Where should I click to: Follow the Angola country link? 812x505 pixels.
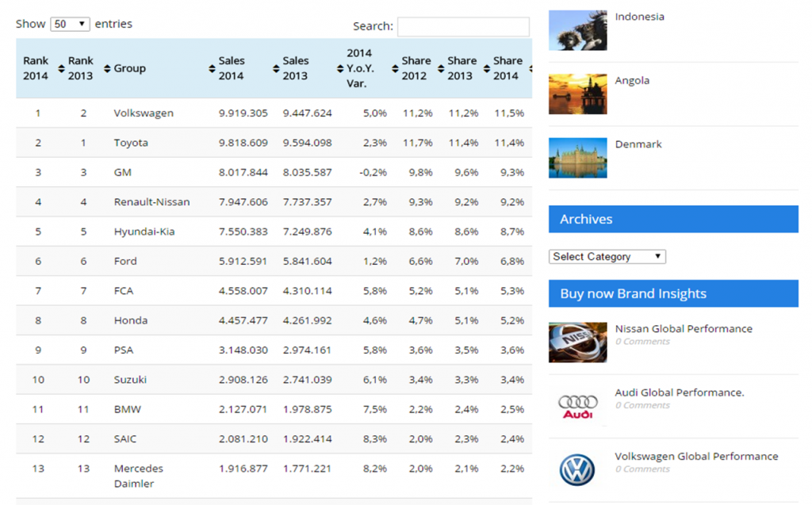[632, 80]
